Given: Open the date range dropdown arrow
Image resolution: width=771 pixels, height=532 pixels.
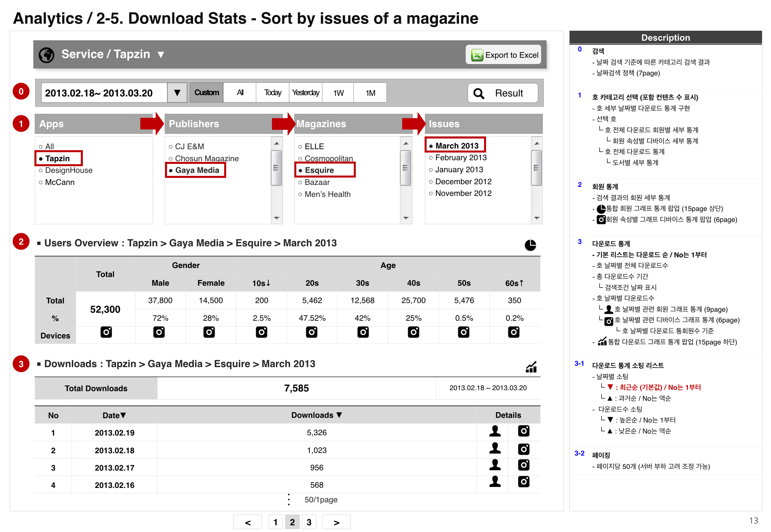Looking at the screenshot, I should click(x=177, y=93).
